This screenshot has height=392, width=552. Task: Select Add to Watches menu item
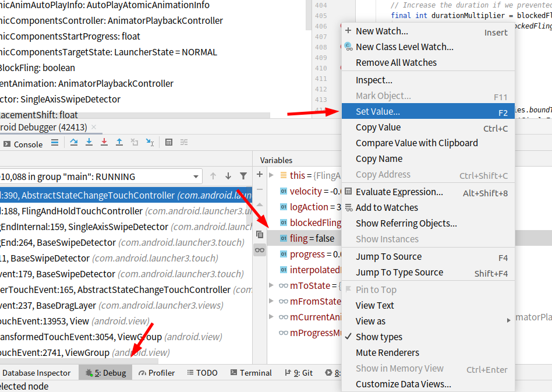pyautogui.click(x=428, y=207)
